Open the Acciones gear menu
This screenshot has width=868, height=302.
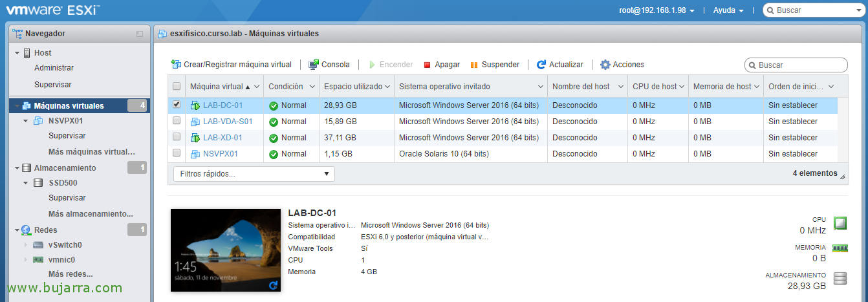[622, 65]
